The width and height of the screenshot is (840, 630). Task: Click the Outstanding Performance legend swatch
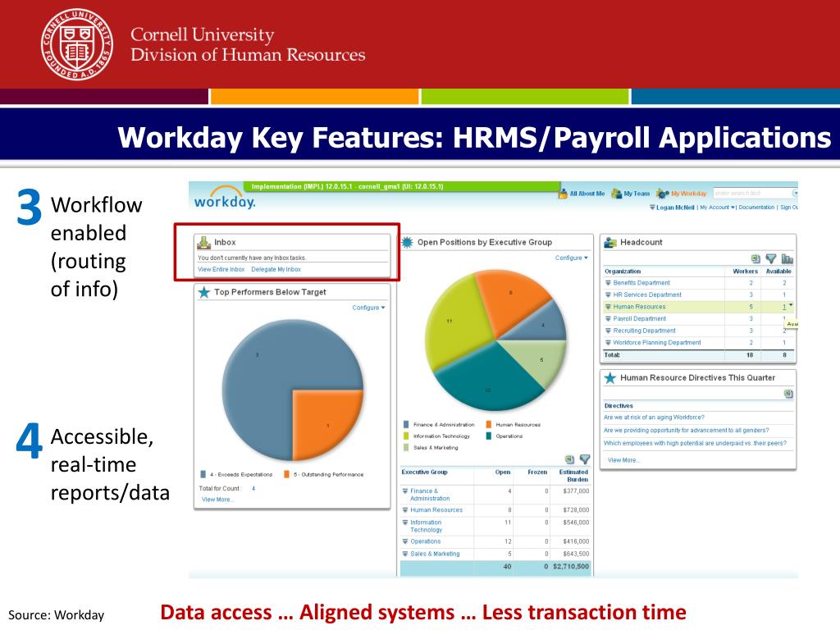click(286, 474)
